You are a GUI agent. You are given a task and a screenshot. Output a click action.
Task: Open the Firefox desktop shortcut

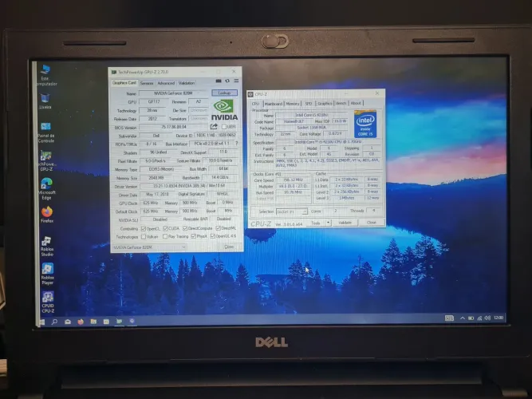coord(47,215)
